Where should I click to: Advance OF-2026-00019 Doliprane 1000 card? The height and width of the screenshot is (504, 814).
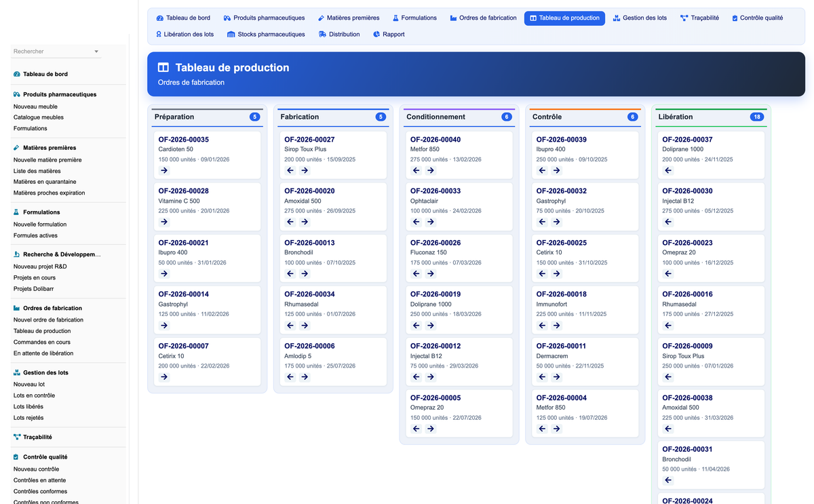coord(430,325)
